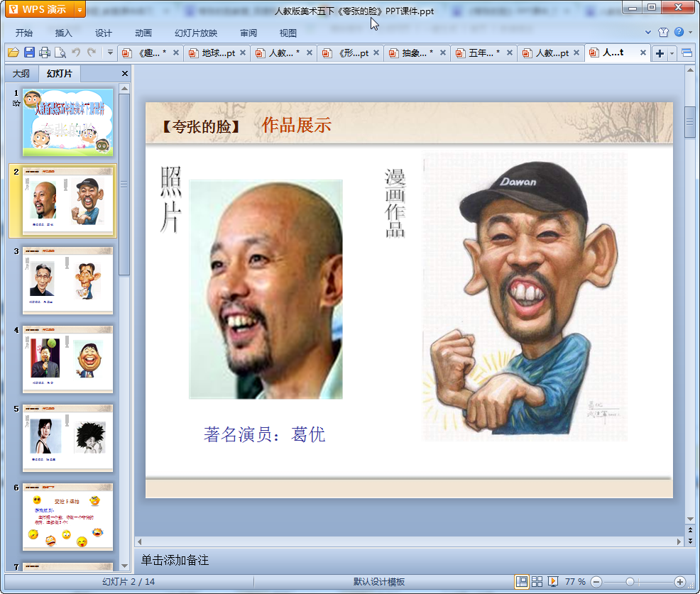Image resolution: width=700 pixels, height=594 pixels.
Task: Add a new document tab with plus button
Action: click(x=660, y=53)
